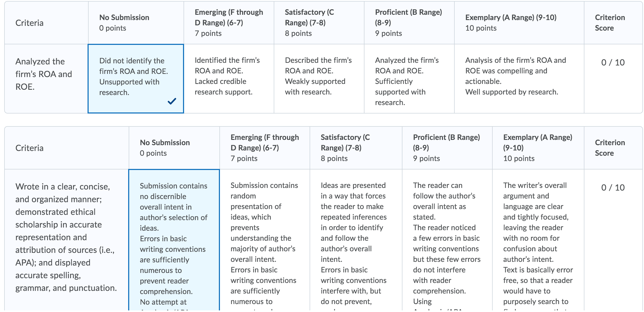Select the 'Did not identify the firm's ROA' cell
The width and height of the screenshot is (644, 312).
[136, 79]
